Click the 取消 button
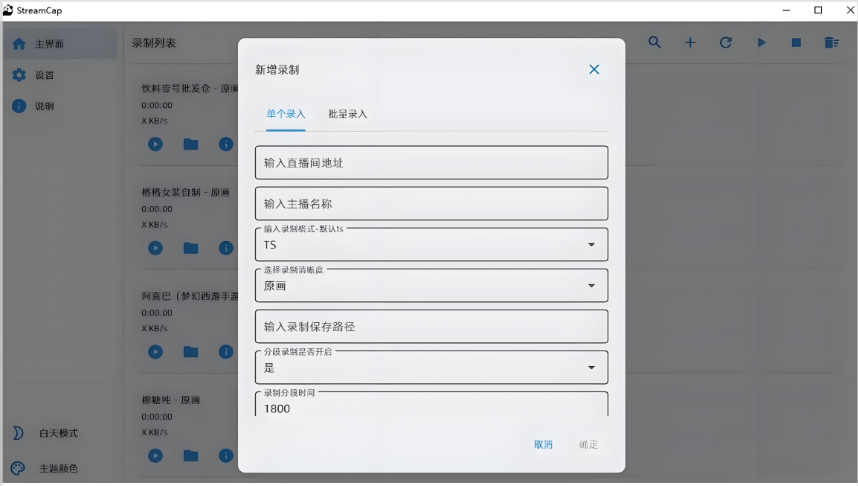Image resolution: width=858 pixels, height=486 pixels. tap(543, 444)
